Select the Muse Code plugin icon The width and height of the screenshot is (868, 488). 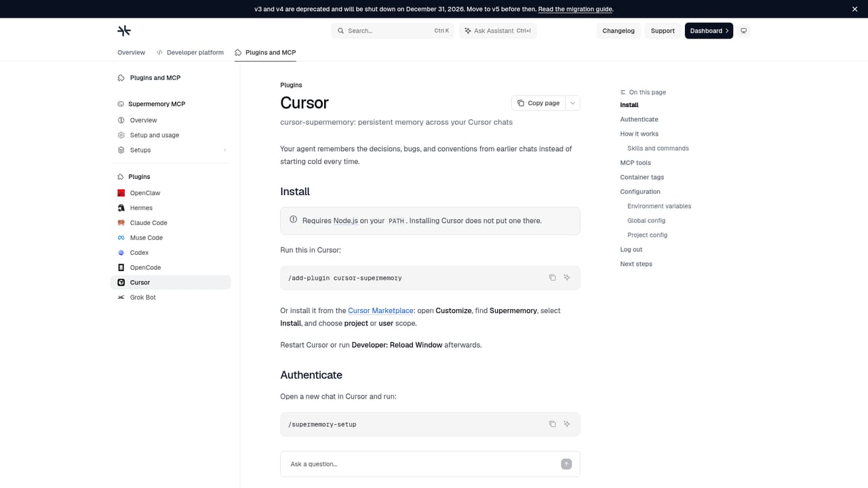click(x=121, y=238)
